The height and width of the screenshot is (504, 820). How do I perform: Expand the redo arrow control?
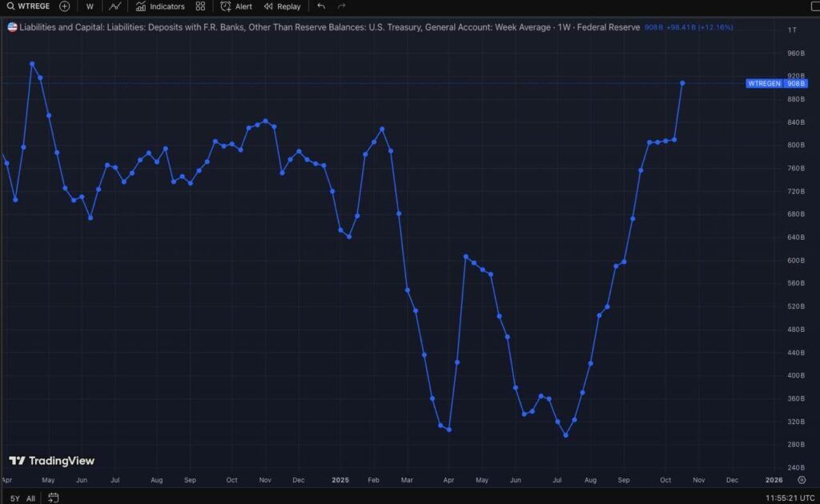(340, 6)
